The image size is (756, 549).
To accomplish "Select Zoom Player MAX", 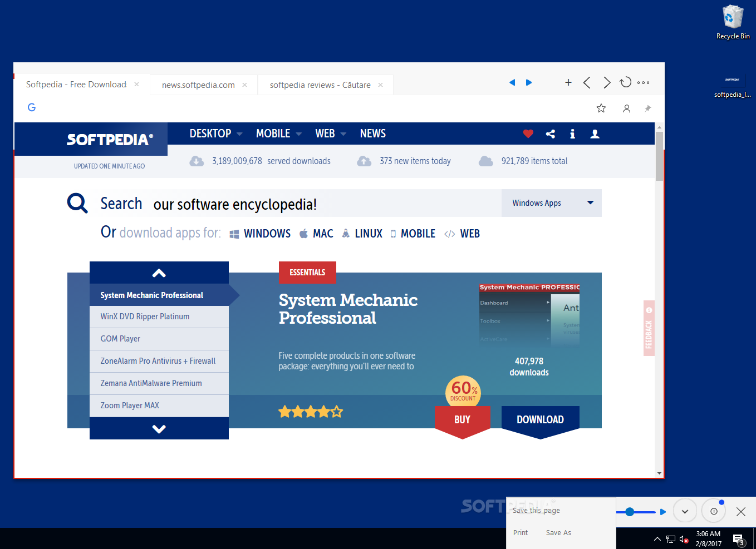I will [x=159, y=406].
